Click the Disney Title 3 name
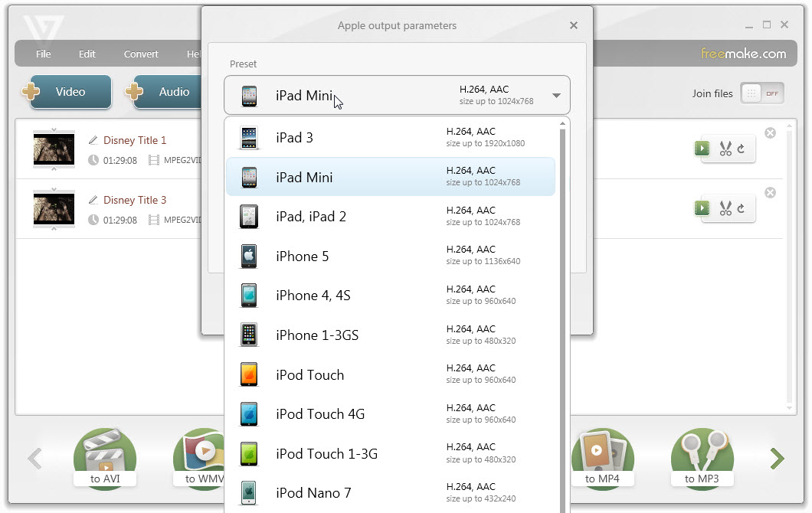This screenshot has height=513, width=812. [135, 200]
